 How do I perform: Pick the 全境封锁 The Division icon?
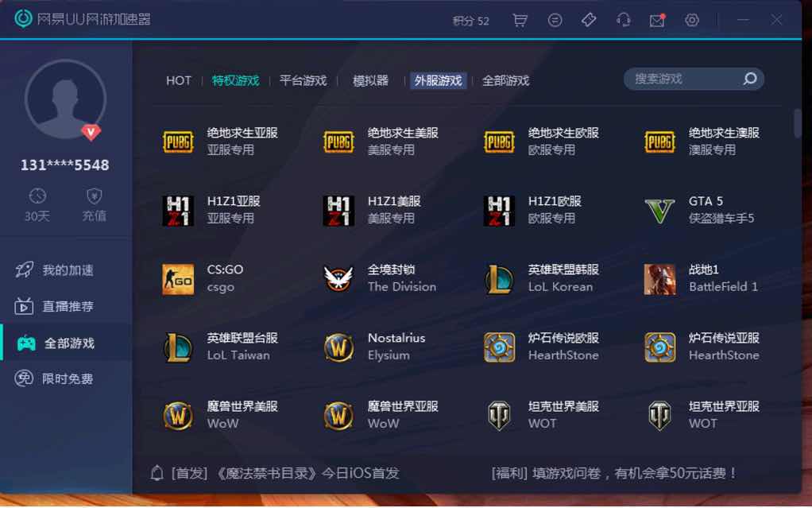(338, 279)
